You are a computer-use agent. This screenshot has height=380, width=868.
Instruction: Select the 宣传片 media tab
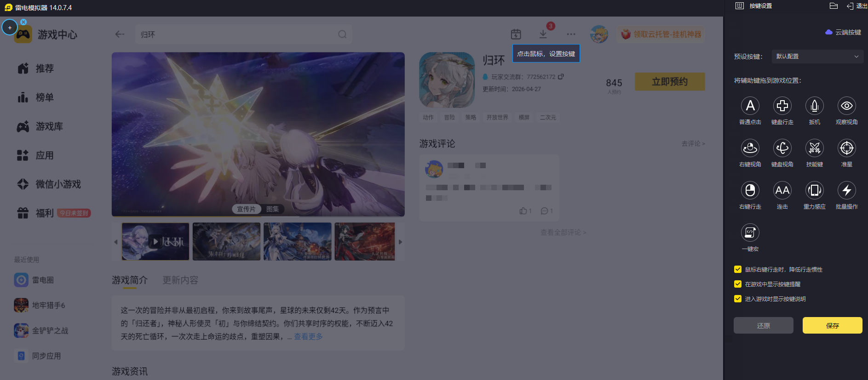246,209
